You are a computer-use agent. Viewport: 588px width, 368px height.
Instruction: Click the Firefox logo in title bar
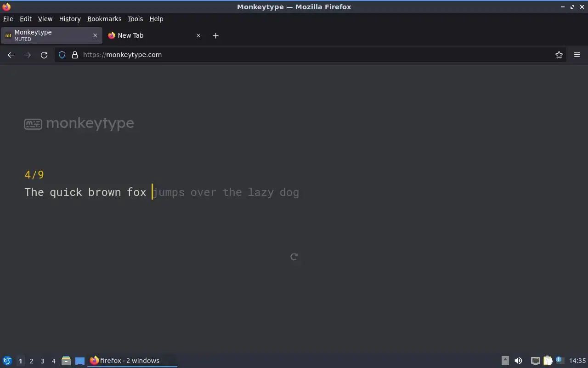6,7
